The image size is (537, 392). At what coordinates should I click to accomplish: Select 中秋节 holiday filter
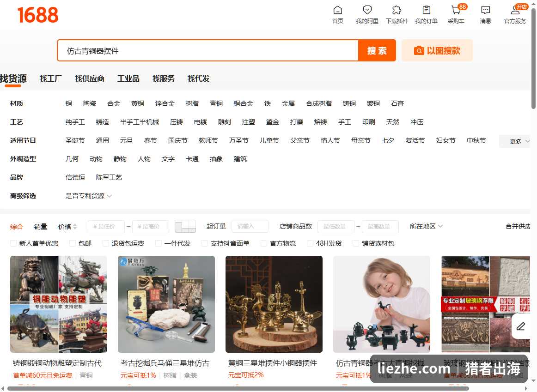(x=476, y=140)
